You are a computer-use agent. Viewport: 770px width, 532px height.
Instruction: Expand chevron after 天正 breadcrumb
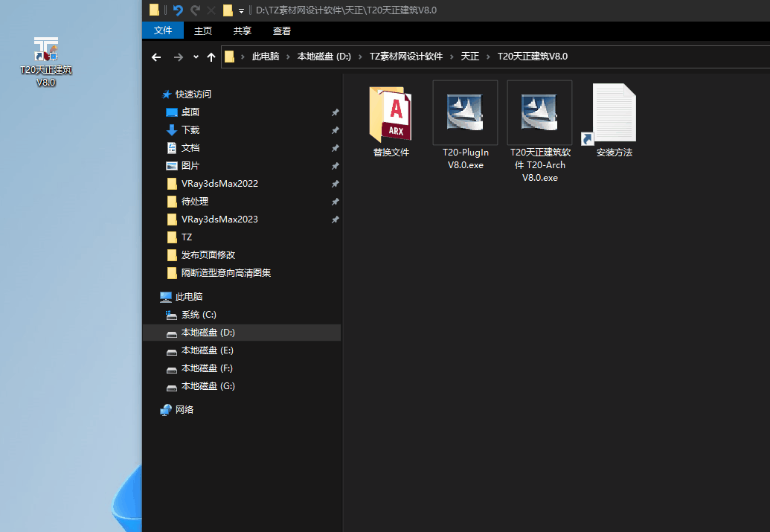(x=488, y=57)
